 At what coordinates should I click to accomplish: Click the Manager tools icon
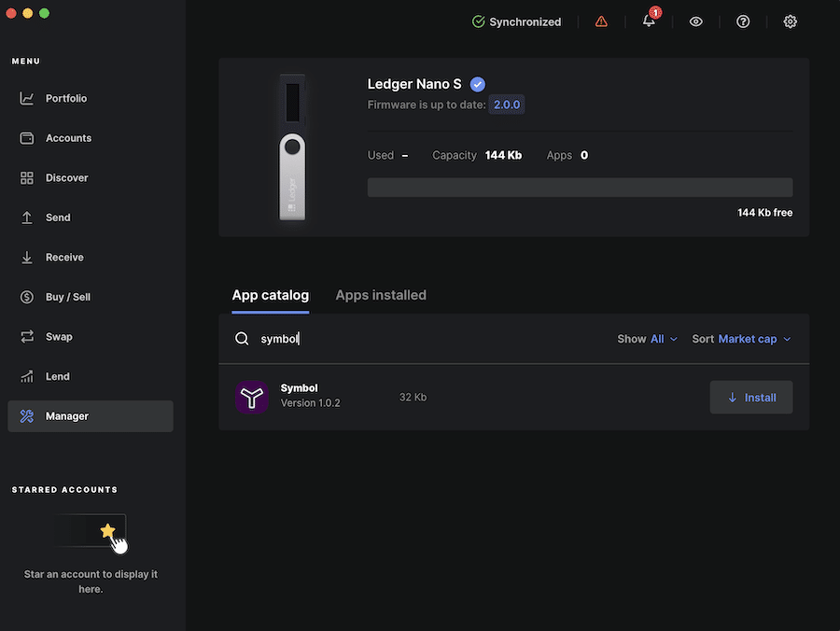(x=27, y=416)
